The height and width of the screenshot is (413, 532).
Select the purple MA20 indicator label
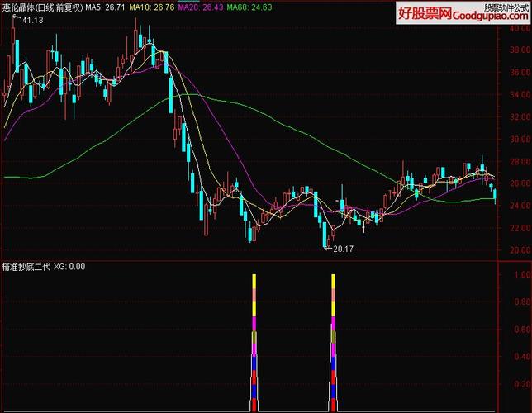201,7
